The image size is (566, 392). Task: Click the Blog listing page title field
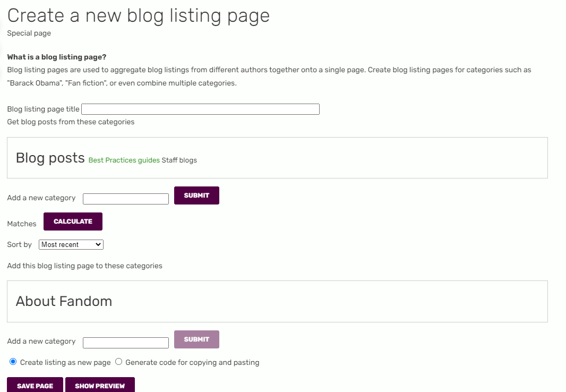tap(200, 109)
